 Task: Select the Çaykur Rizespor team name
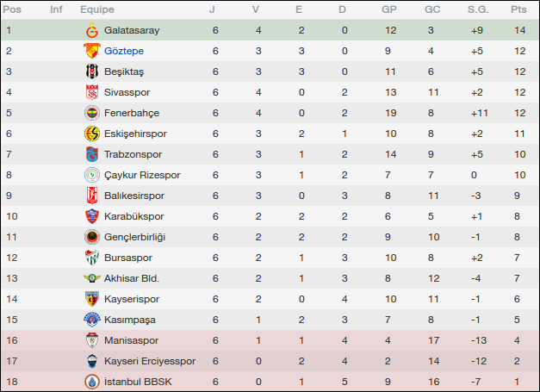click(x=142, y=175)
